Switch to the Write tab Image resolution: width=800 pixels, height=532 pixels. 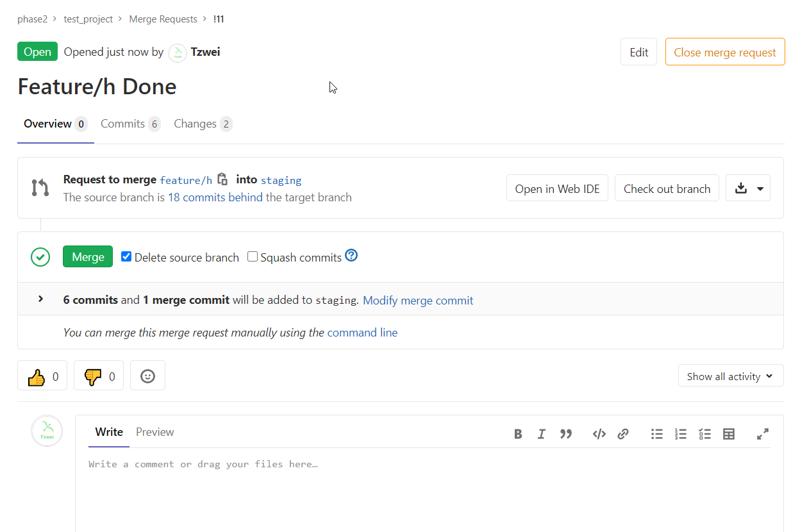pos(109,432)
